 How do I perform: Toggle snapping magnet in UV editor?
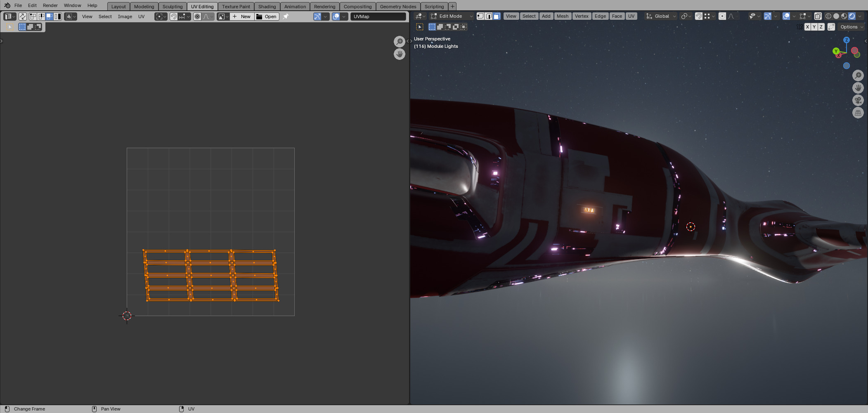click(174, 17)
